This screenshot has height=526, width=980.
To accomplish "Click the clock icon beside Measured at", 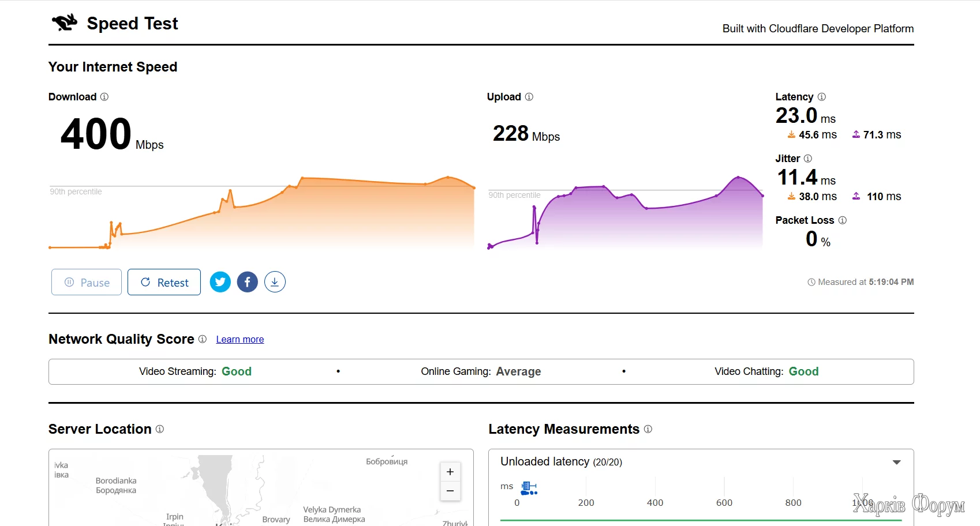I will (x=811, y=282).
